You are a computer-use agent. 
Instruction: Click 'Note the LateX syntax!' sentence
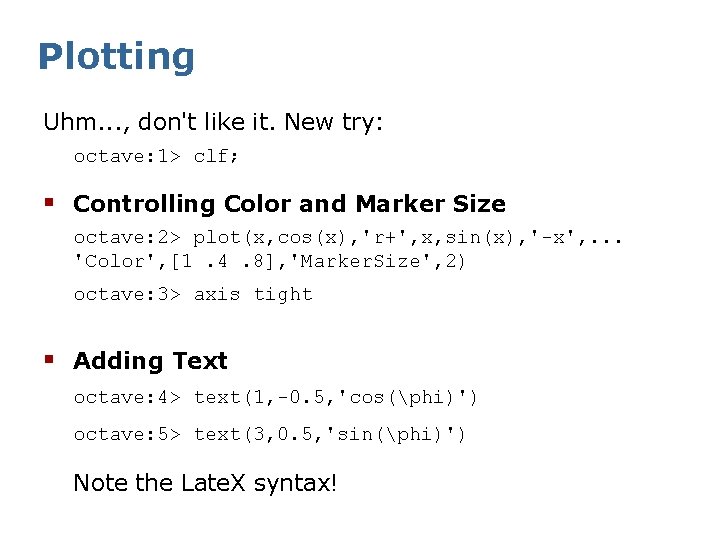[x=205, y=483]
